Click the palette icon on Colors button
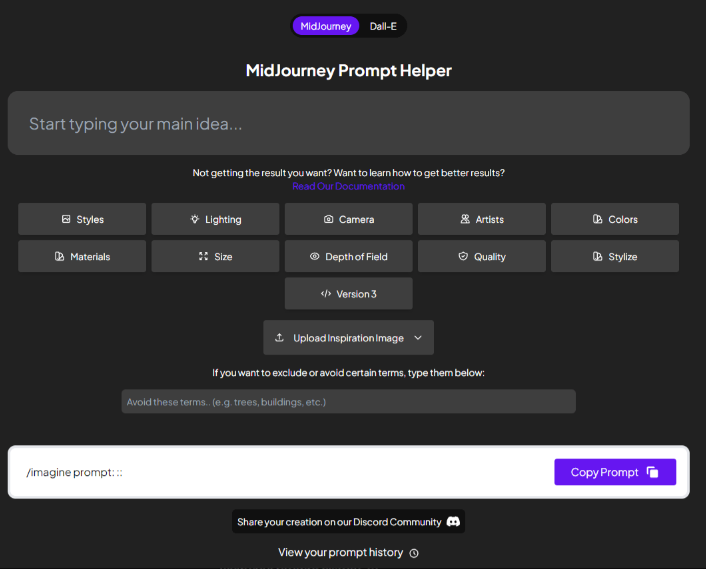The width and height of the screenshot is (706, 569). [x=597, y=219]
